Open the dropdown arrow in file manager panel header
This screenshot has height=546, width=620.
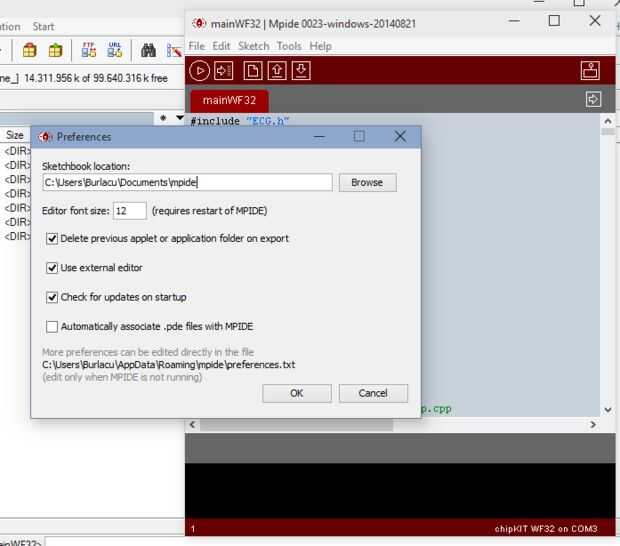(180, 118)
